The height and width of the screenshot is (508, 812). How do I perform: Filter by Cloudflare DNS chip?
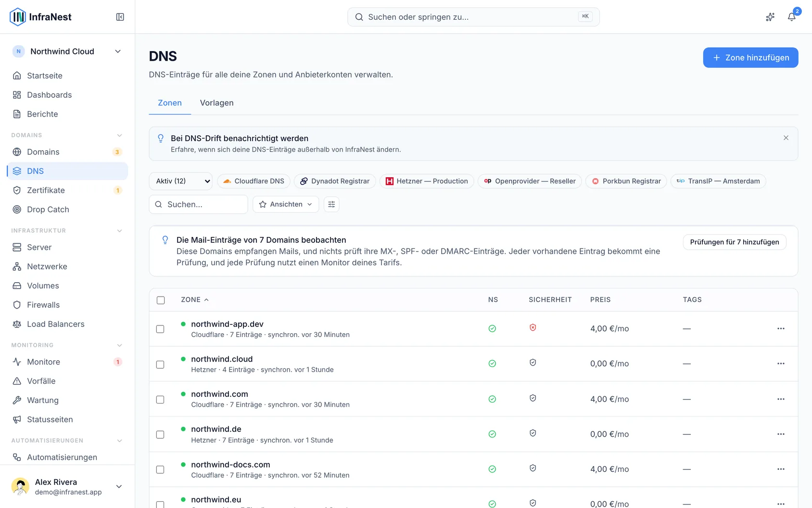tap(254, 181)
